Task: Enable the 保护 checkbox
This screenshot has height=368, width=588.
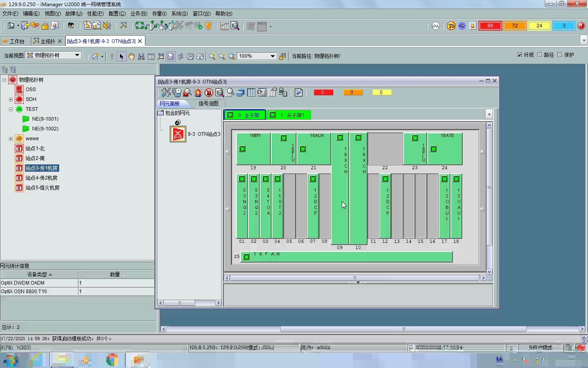Action: pyautogui.click(x=560, y=55)
